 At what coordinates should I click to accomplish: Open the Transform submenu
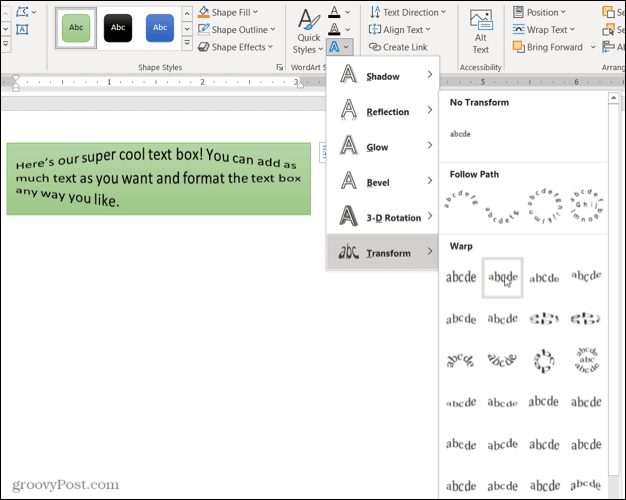coord(382,252)
